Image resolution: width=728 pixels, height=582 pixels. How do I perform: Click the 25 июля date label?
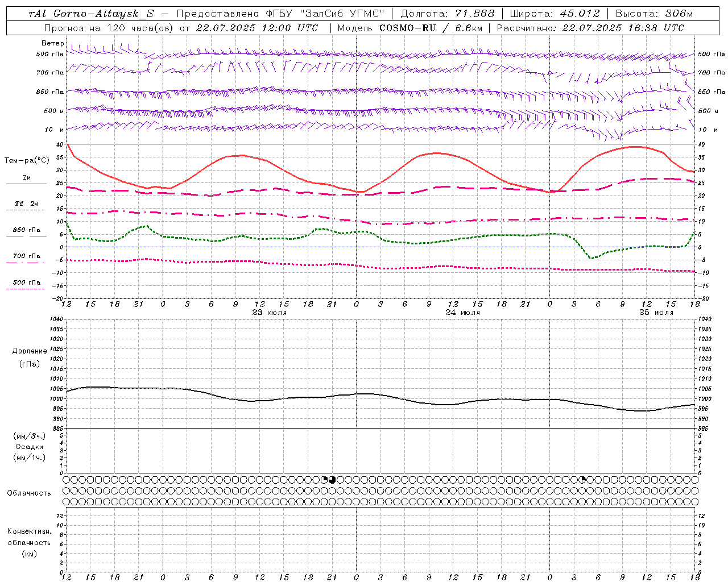[656, 313]
